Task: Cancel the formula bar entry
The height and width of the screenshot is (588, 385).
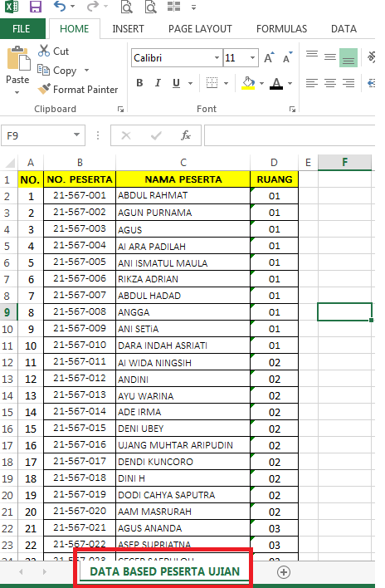Action: pyautogui.click(x=126, y=135)
